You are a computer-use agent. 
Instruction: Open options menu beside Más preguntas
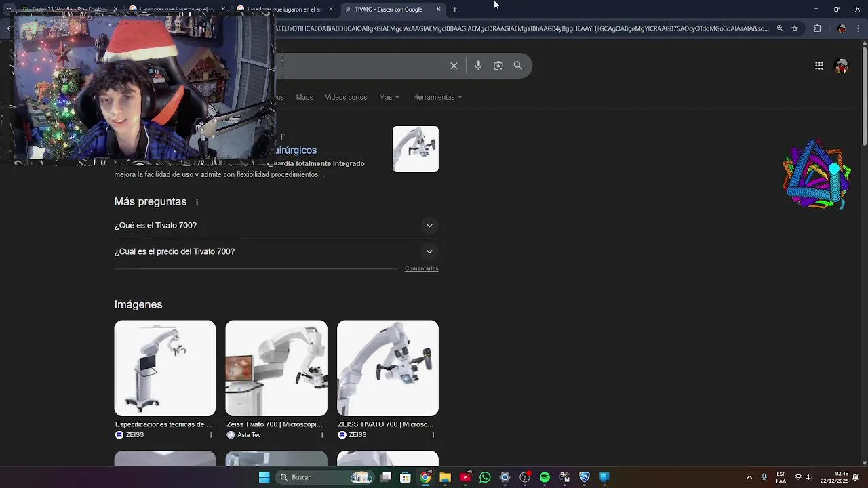197,202
